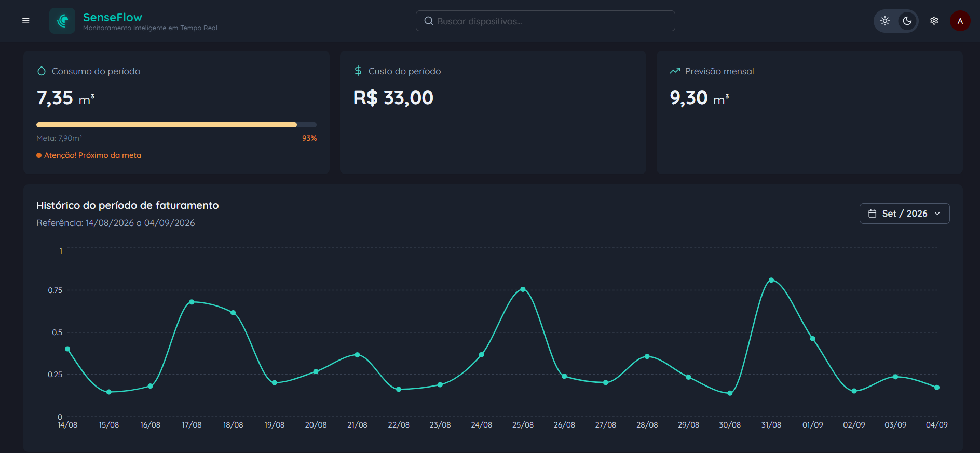Click the chart data point for 24/08

[482, 355]
